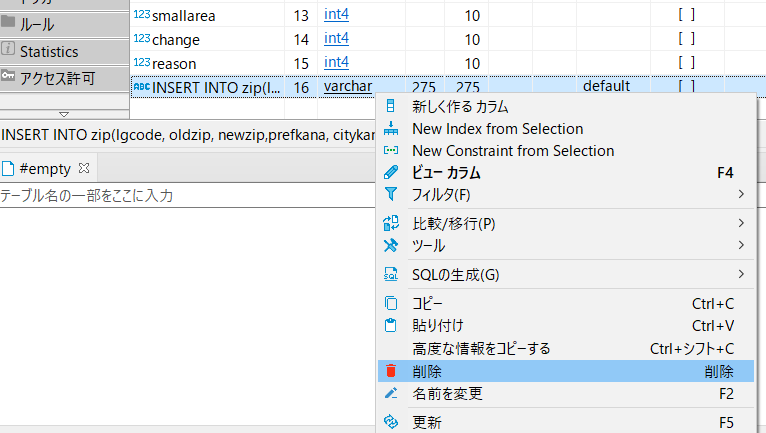766x433 pixels.
Task: Toggle checkbox in INSERT INTO zip row
Action: (x=686, y=87)
